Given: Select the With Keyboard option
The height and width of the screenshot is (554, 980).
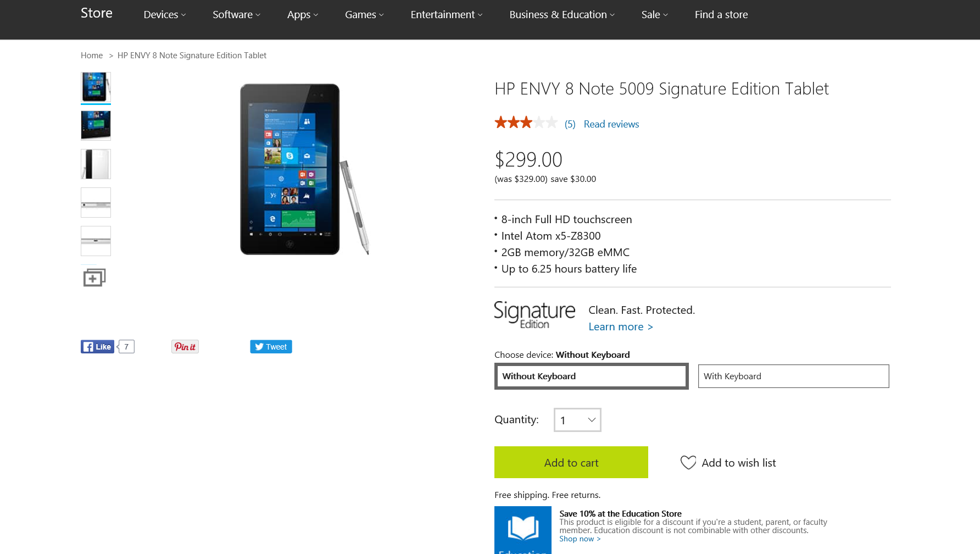Looking at the screenshot, I should coord(794,376).
